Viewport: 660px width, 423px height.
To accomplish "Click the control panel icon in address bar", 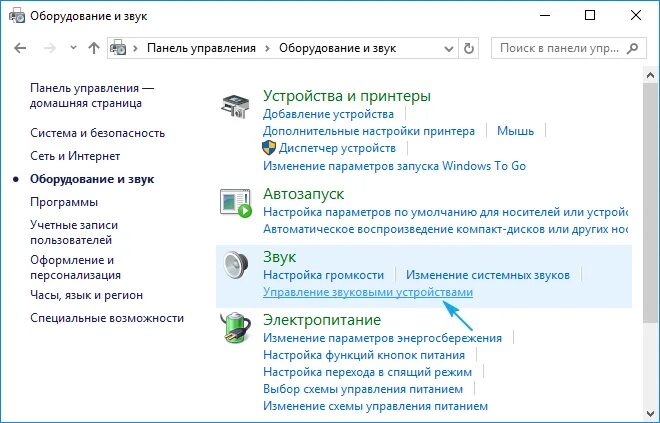I will click(118, 48).
